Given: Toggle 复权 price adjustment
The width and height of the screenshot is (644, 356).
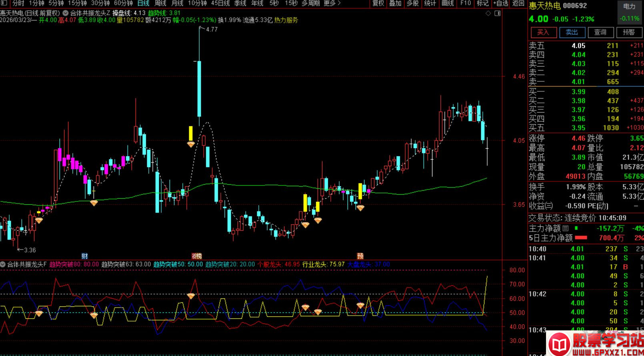Looking at the screenshot, I should pos(378,3).
